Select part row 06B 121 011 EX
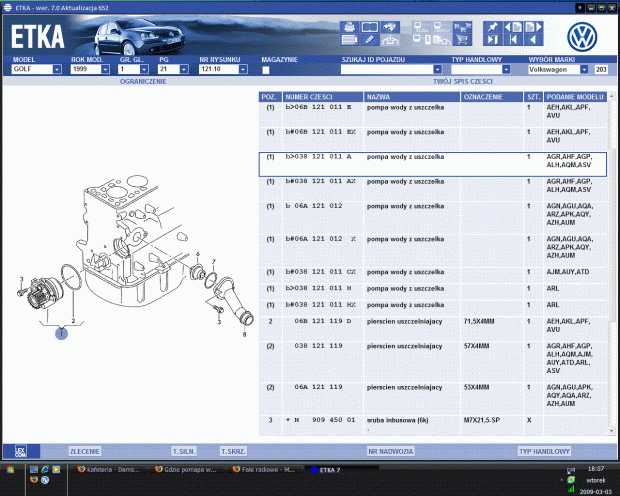The height and width of the screenshot is (496, 620). pyautogui.click(x=433, y=139)
